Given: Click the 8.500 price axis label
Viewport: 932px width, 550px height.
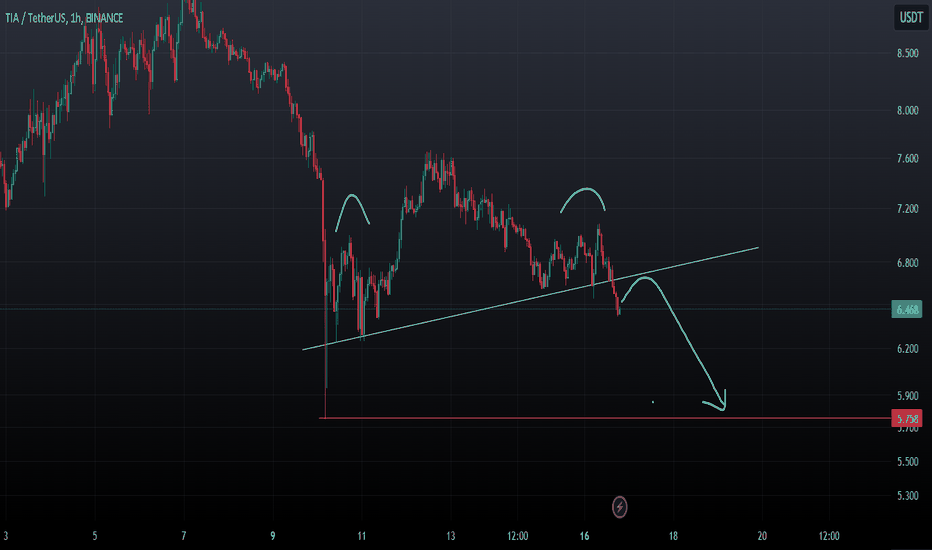Looking at the screenshot, I should click(908, 54).
